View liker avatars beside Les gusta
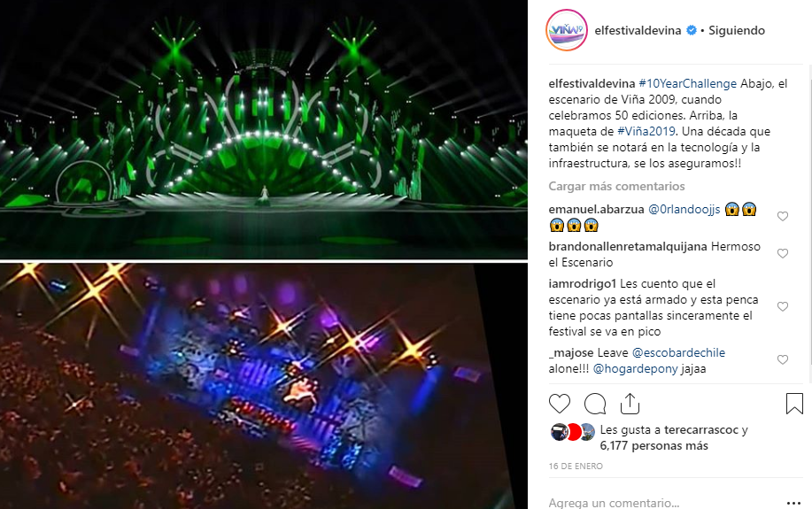812x509 pixels. point(572,432)
